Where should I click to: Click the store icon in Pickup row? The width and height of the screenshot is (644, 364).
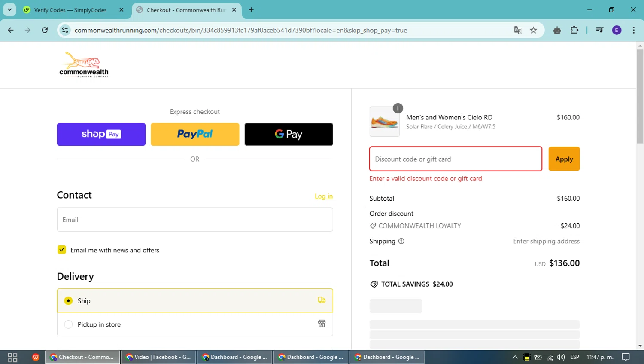(322, 324)
